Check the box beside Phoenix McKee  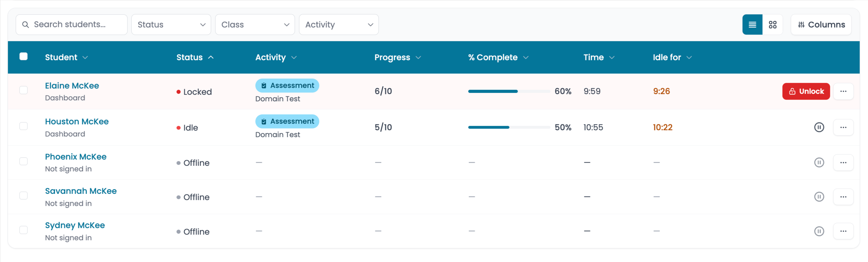pyautogui.click(x=24, y=161)
